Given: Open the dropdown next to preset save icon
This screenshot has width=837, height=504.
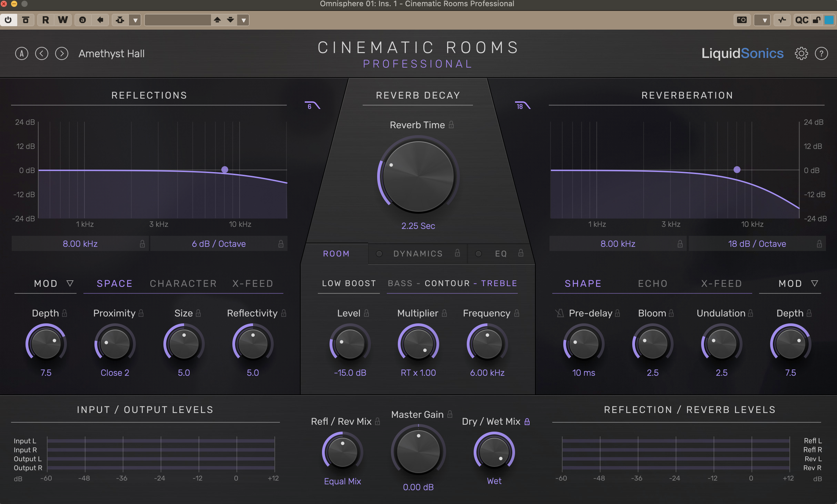Looking at the screenshot, I should click(x=135, y=20).
